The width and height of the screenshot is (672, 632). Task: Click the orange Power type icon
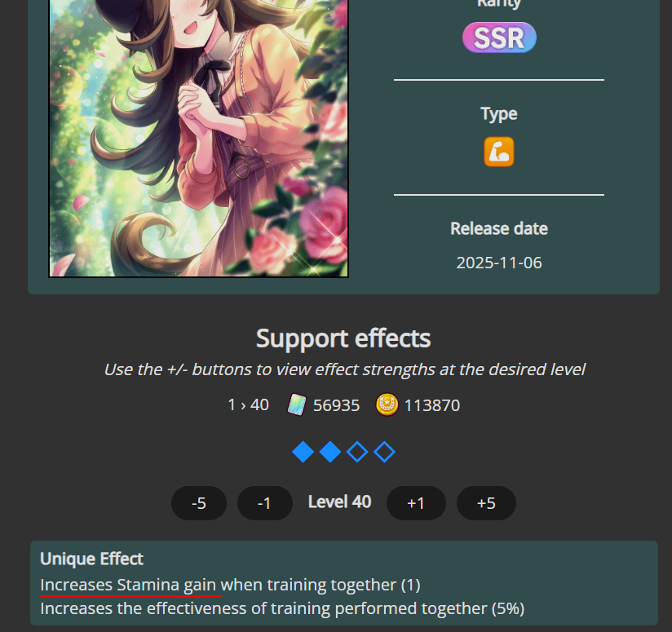click(x=499, y=152)
